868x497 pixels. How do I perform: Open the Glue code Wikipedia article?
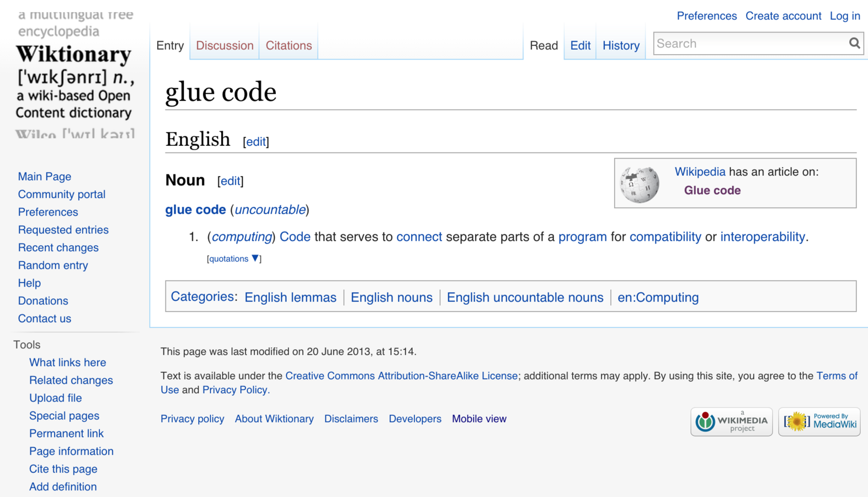[712, 191]
